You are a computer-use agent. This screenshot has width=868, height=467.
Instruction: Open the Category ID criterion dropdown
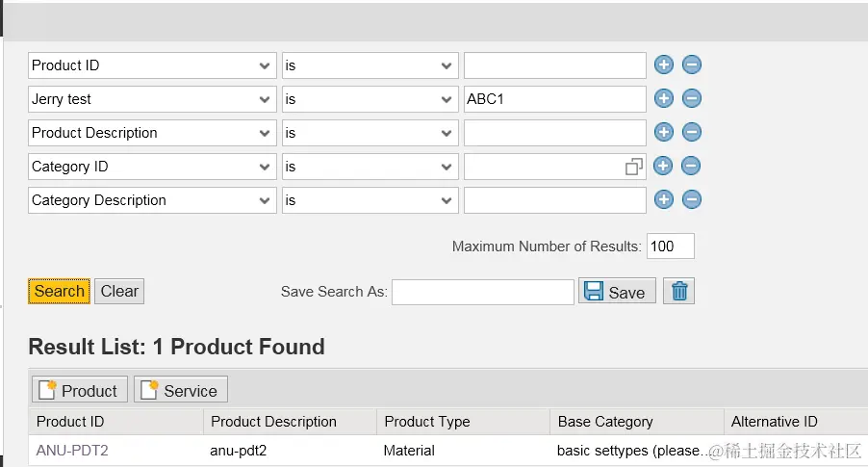pyautogui.click(x=152, y=167)
